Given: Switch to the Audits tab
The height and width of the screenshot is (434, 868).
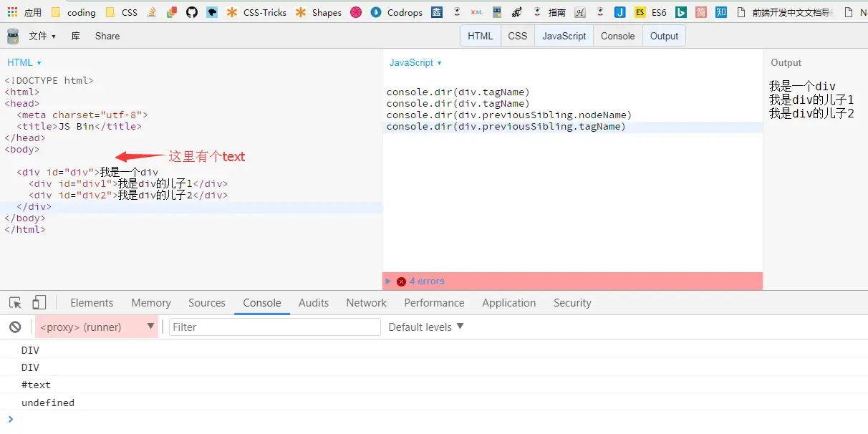Looking at the screenshot, I should (x=314, y=303).
